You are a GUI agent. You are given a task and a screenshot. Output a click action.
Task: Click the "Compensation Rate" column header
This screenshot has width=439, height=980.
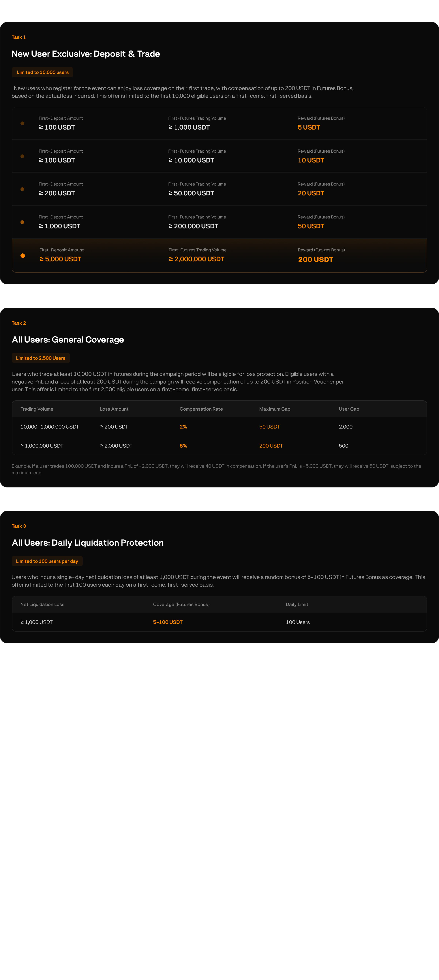click(201, 409)
